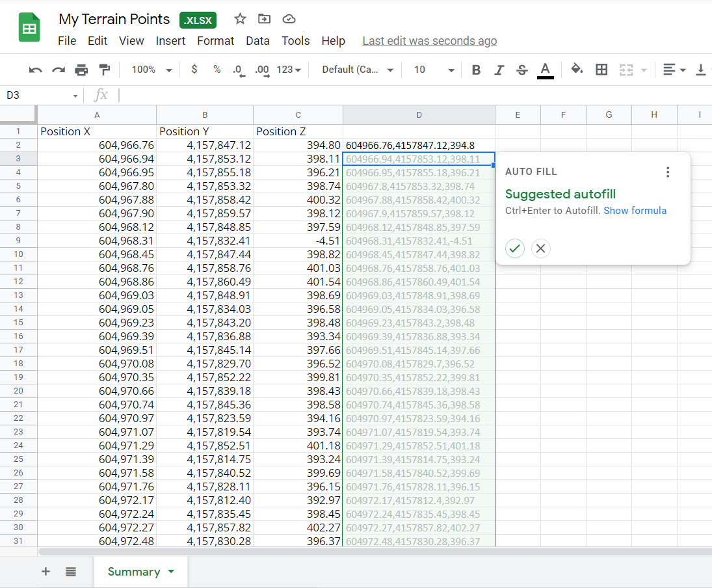Click the name box showing D3
Viewport: 712px width, 588px height.
[37, 96]
